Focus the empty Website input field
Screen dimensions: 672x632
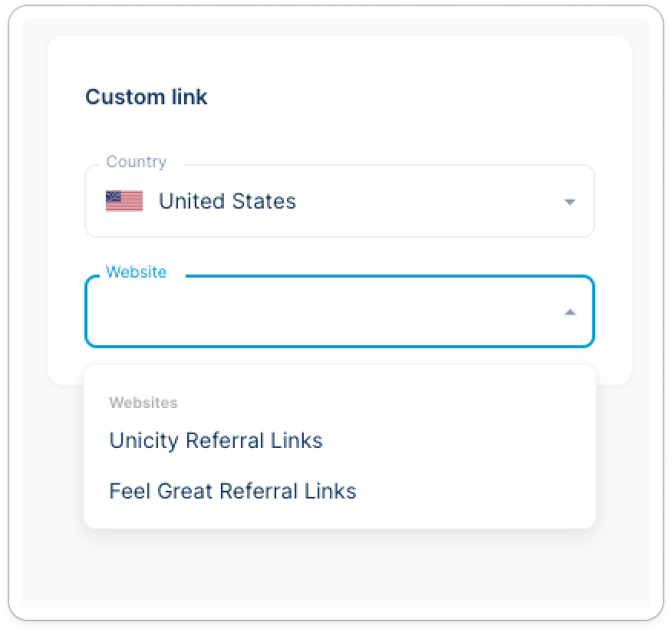322,312
